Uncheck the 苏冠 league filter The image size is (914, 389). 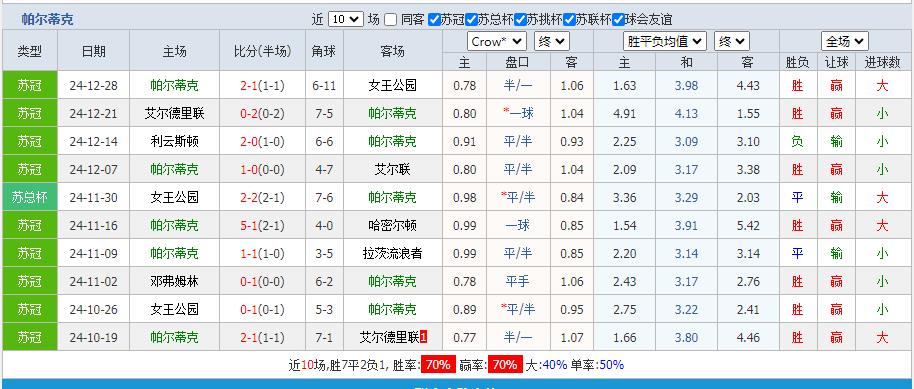pyautogui.click(x=434, y=19)
